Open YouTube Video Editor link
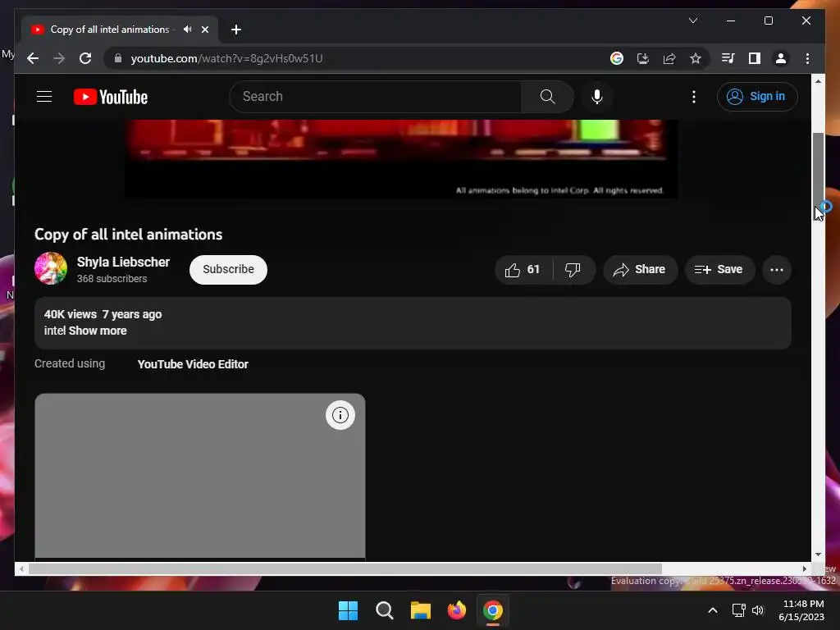This screenshot has width=840, height=630. pos(193,364)
